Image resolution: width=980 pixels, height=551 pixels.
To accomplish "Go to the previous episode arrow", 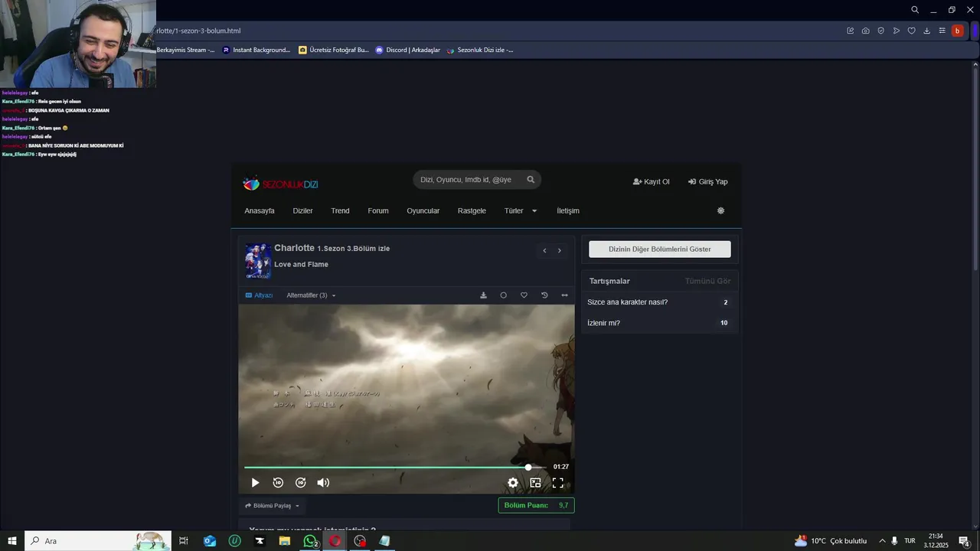I will pos(544,250).
